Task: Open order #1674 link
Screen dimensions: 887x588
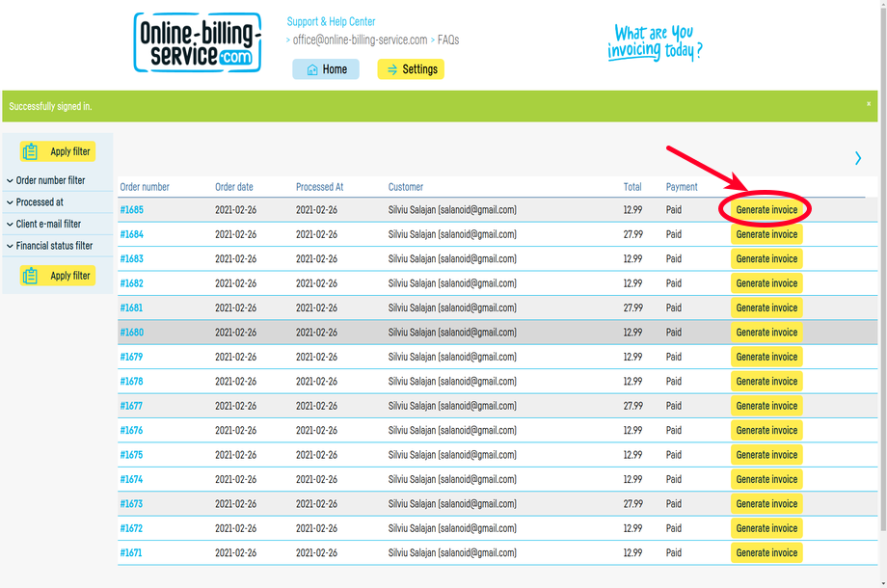Action: coord(131,479)
